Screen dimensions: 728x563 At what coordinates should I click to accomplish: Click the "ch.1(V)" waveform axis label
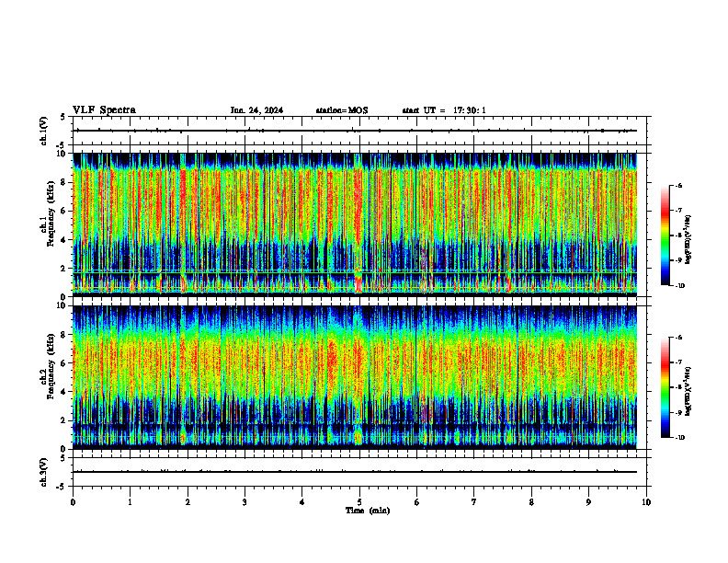[x=44, y=131]
